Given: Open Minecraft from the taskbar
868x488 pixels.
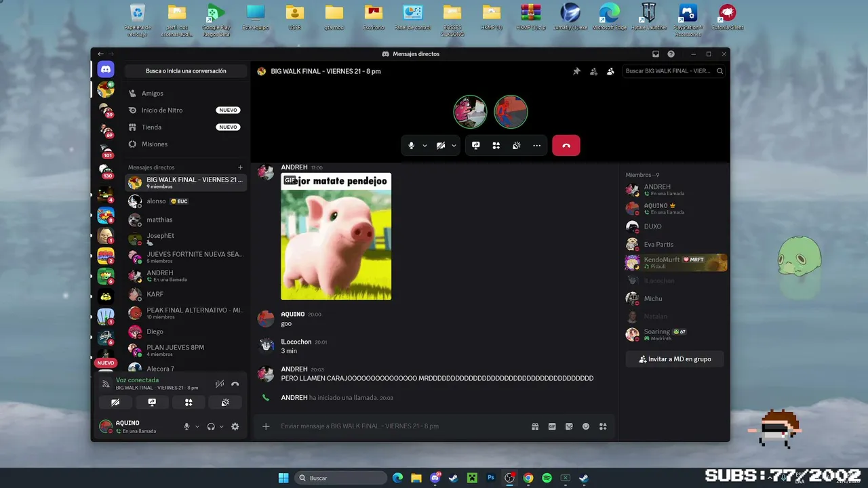Looking at the screenshot, I should coord(472,478).
